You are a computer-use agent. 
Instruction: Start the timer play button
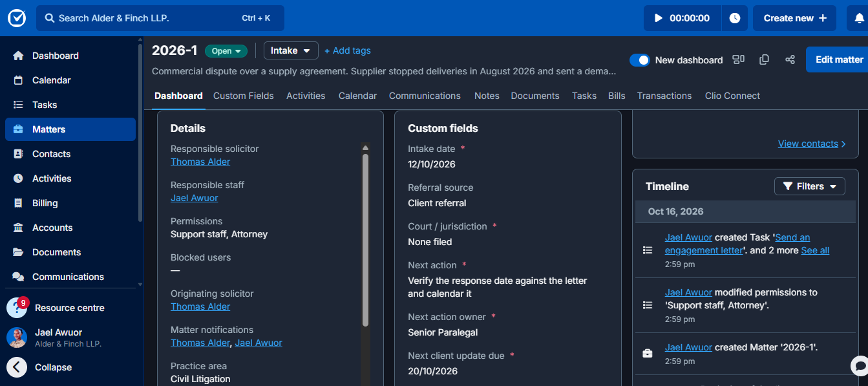(659, 18)
